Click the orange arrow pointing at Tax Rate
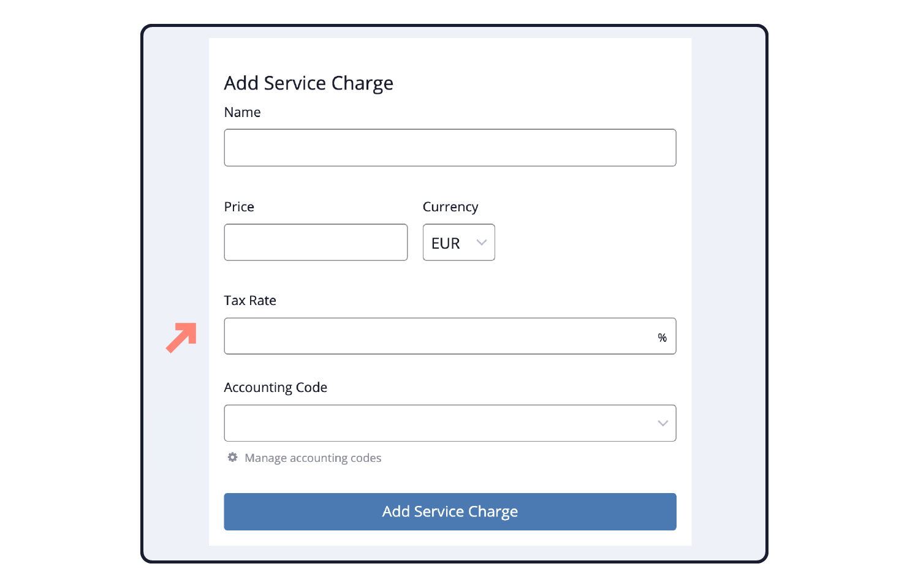The image size is (907, 588). (x=181, y=337)
